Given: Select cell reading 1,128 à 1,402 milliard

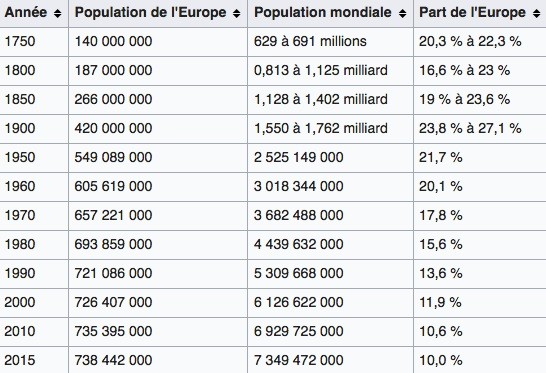Looking at the screenshot, I should [330, 99].
